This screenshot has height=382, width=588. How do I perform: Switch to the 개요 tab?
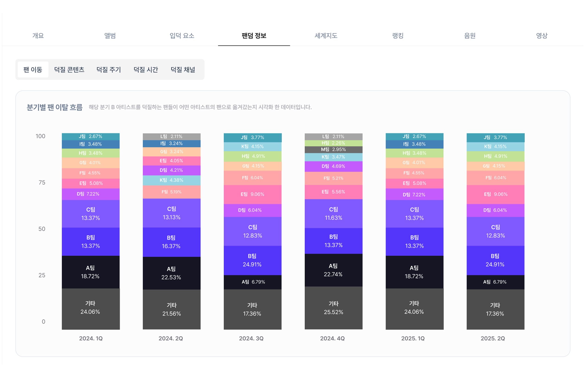tap(38, 36)
